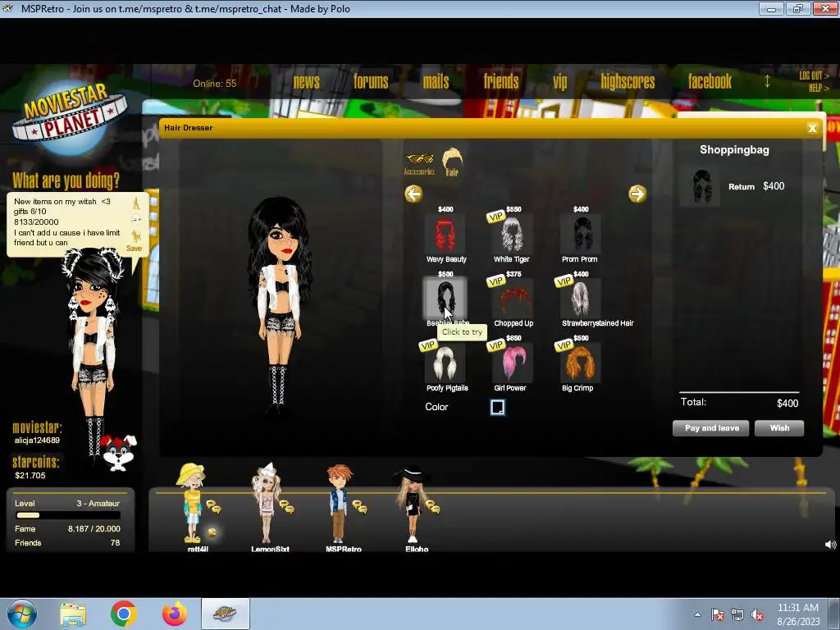840x630 pixels.
Task: Select the top pose icon beside the status
Action: tap(136, 203)
